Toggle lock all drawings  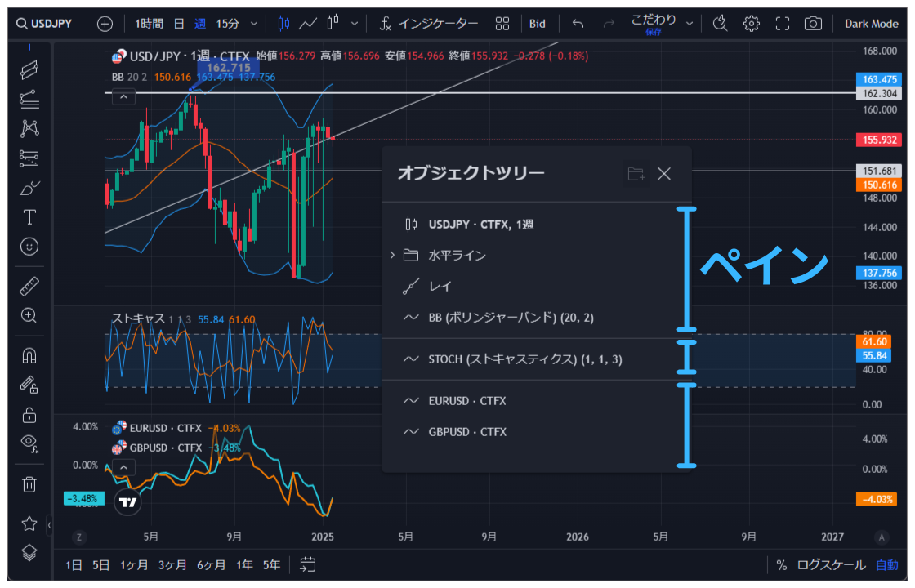29,415
